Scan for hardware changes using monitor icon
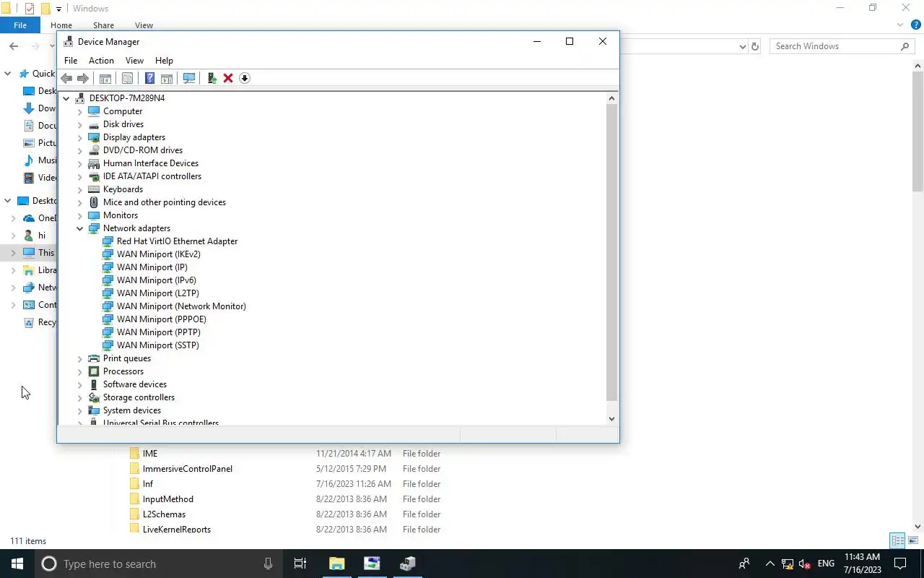 coord(189,78)
